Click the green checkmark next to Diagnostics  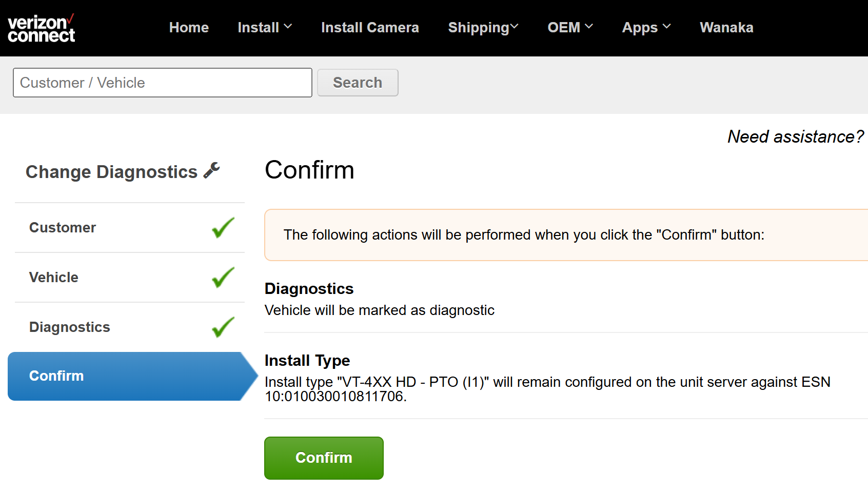tap(223, 327)
